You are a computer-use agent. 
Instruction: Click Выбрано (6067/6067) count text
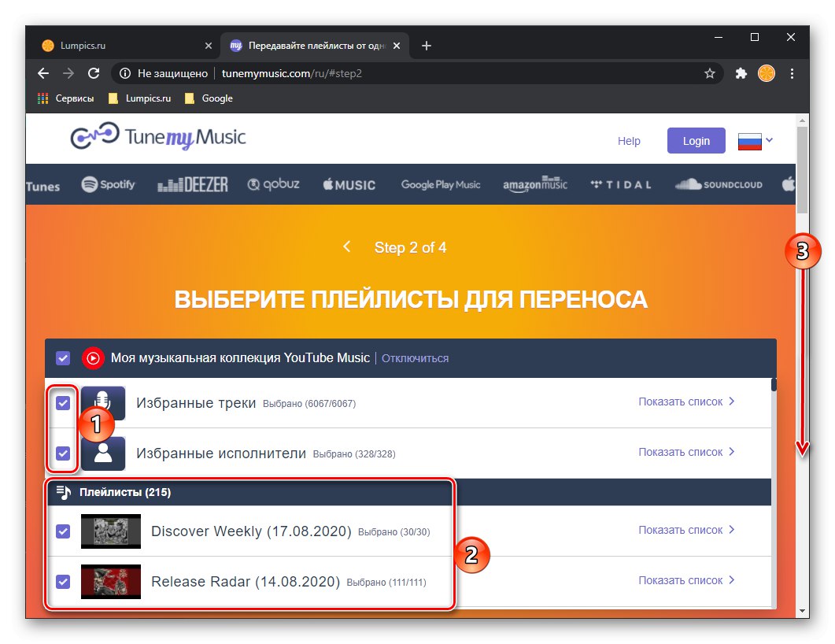pos(309,404)
